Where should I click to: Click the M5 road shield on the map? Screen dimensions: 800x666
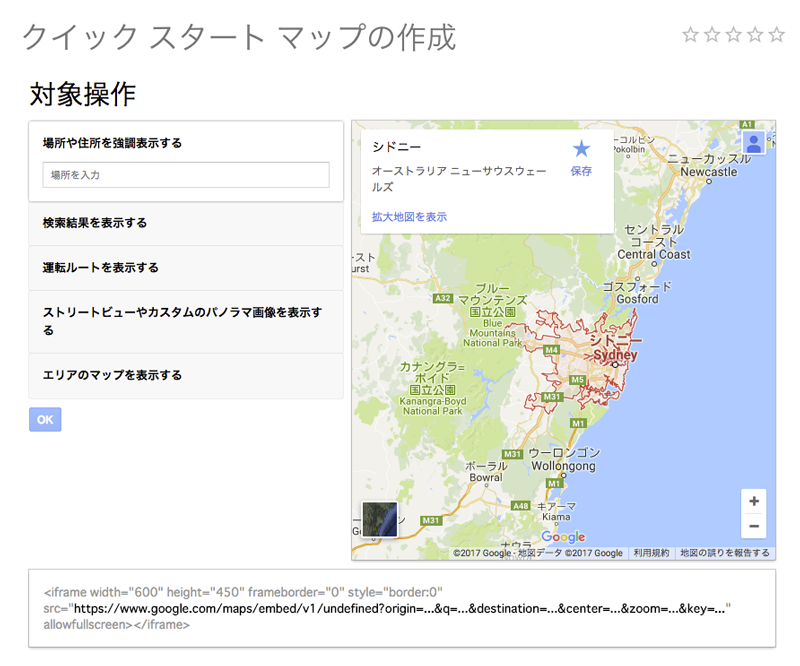577,380
